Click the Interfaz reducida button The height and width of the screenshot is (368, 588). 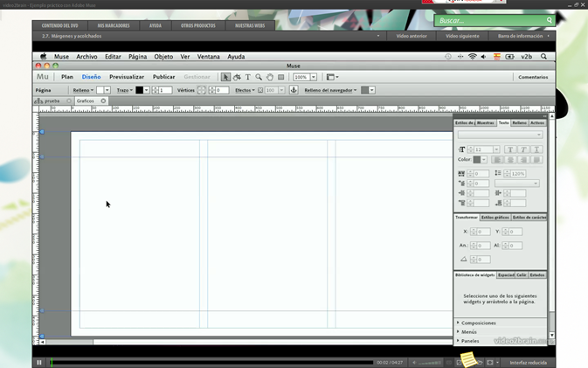(528, 363)
